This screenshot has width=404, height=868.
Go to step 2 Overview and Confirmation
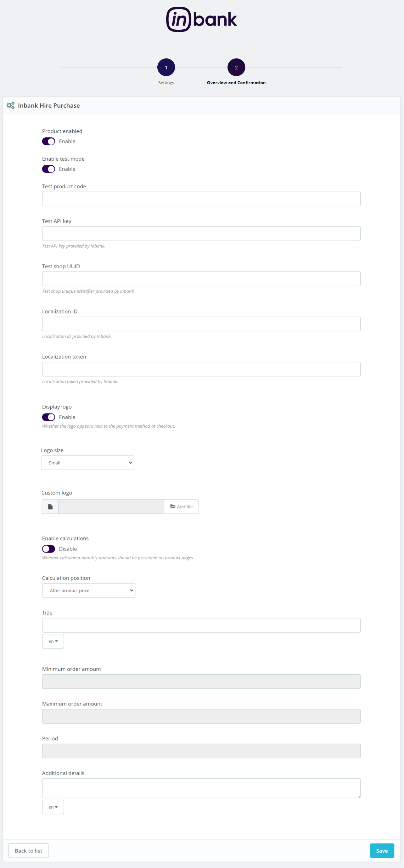click(x=236, y=67)
